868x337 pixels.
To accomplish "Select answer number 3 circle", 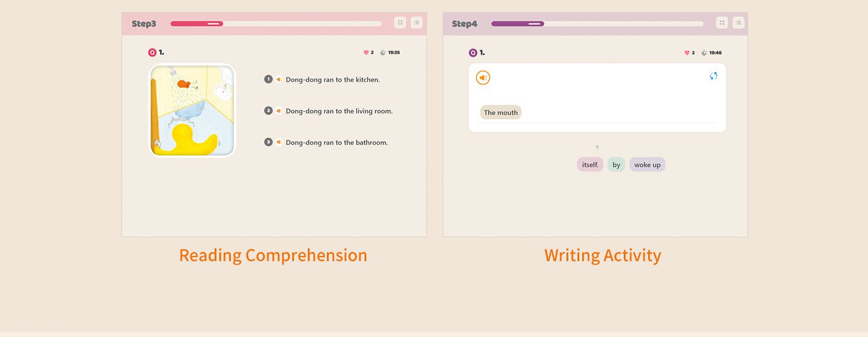I will tap(269, 142).
